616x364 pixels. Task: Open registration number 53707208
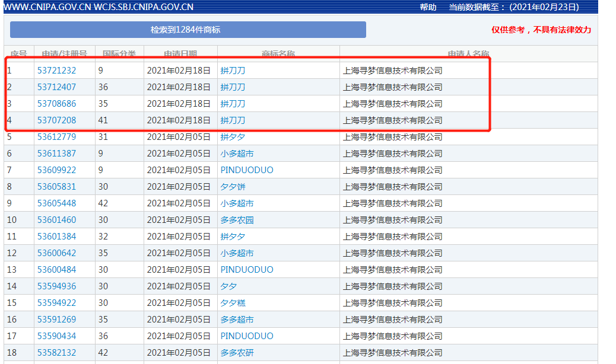tap(56, 120)
